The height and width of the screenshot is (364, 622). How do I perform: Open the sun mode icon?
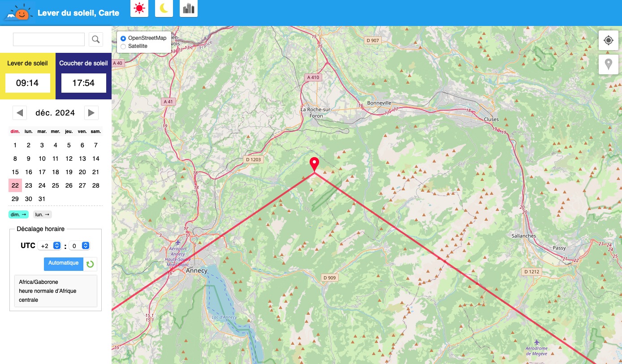pyautogui.click(x=139, y=8)
